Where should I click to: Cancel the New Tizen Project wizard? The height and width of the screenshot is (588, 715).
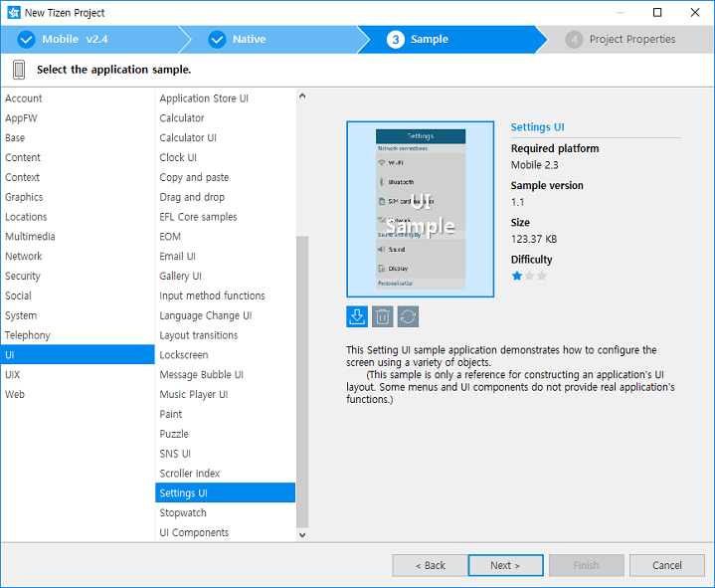(666, 565)
